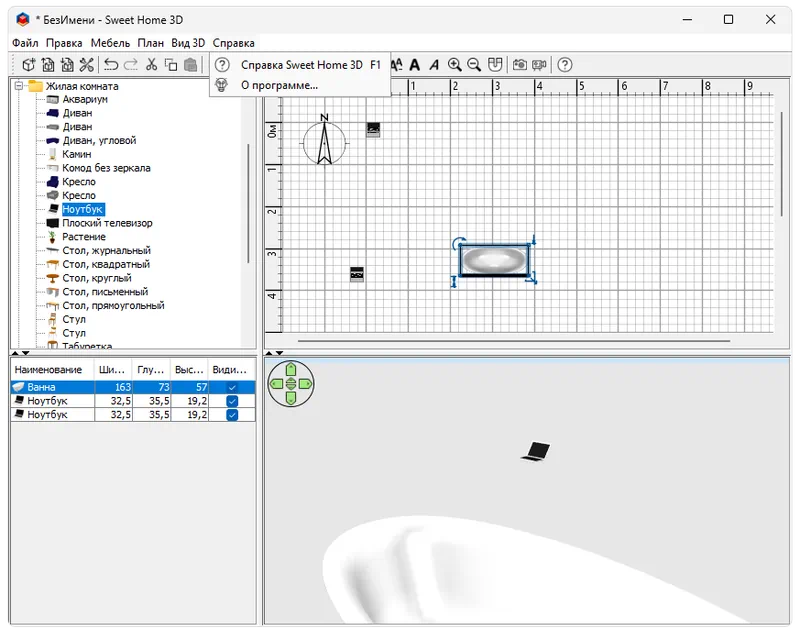Select the bathtub on the 2D plan
The width and height of the screenshot is (800, 630).
(x=494, y=260)
